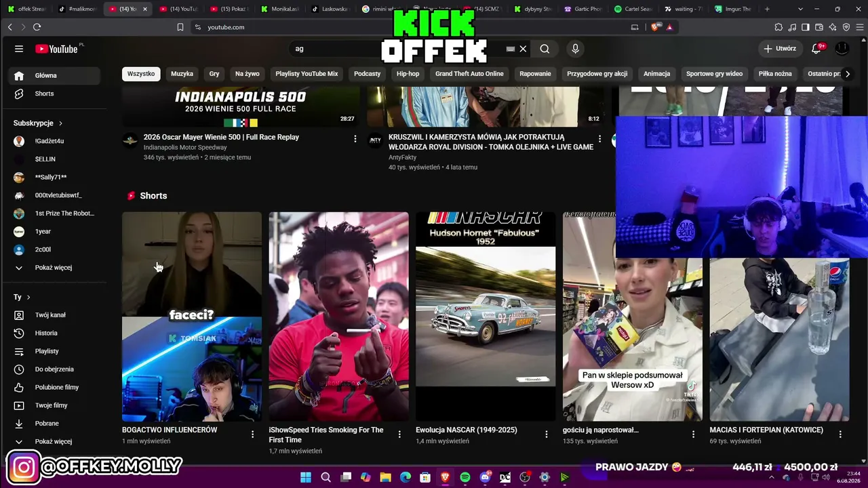Select the Piłka nożna filter chip

coord(775,74)
